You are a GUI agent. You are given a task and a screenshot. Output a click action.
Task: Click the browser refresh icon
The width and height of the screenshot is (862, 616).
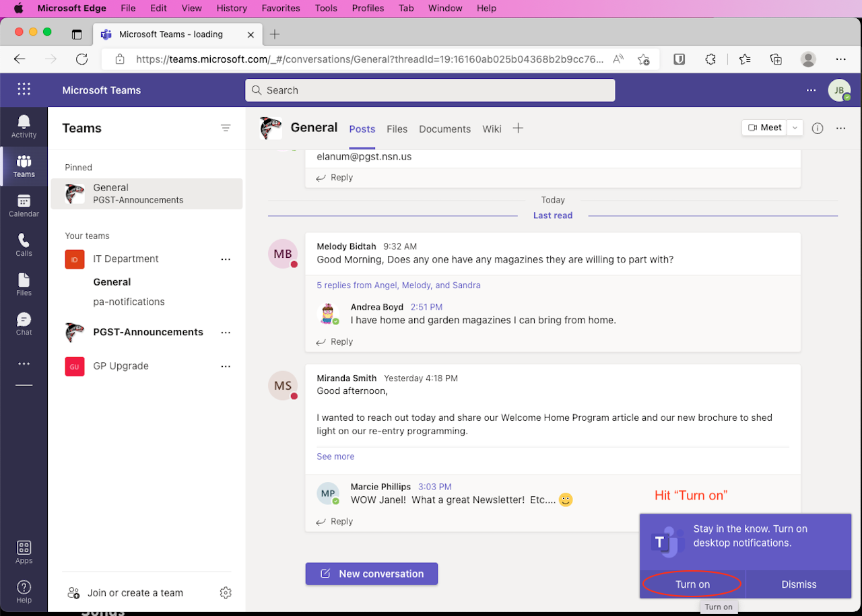point(81,59)
